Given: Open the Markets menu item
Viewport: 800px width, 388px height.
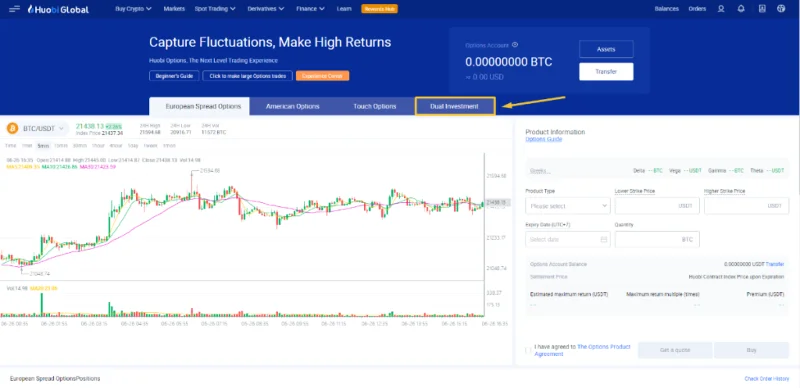Looking at the screenshot, I should 174,9.
